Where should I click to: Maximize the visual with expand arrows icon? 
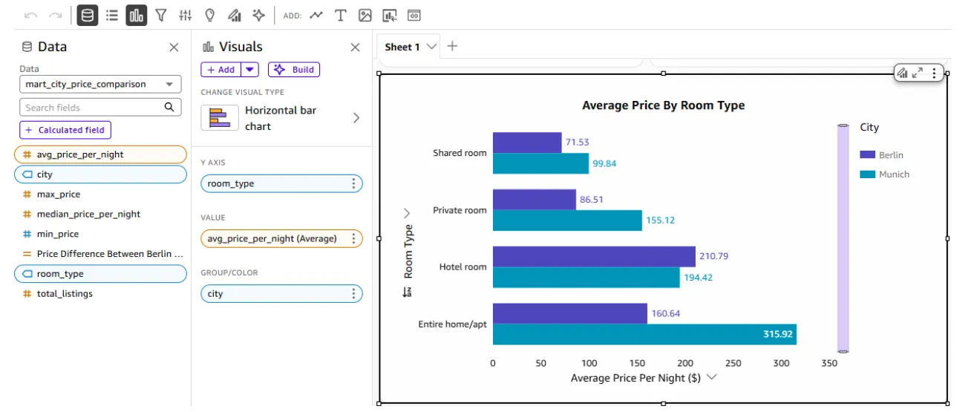[x=918, y=73]
